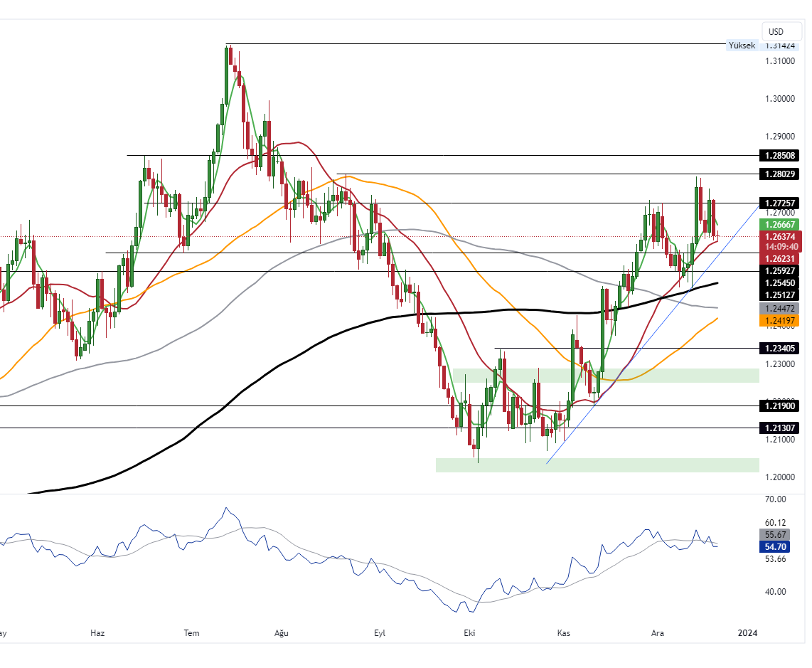The image size is (812, 668).
Task: Select the lower green support zone rectangle
Action: pyautogui.click(x=597, y=465)
